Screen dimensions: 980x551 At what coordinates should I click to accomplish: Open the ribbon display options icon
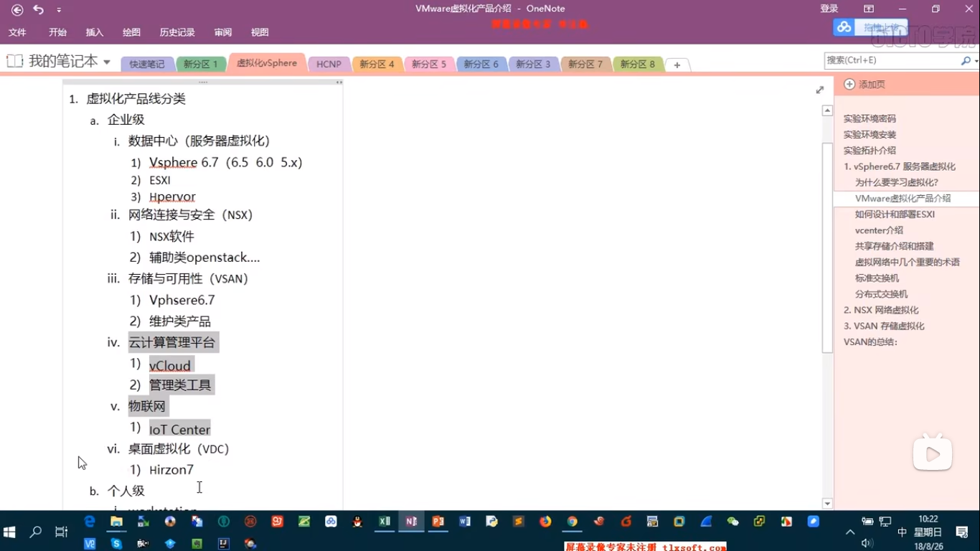(869, 9)
